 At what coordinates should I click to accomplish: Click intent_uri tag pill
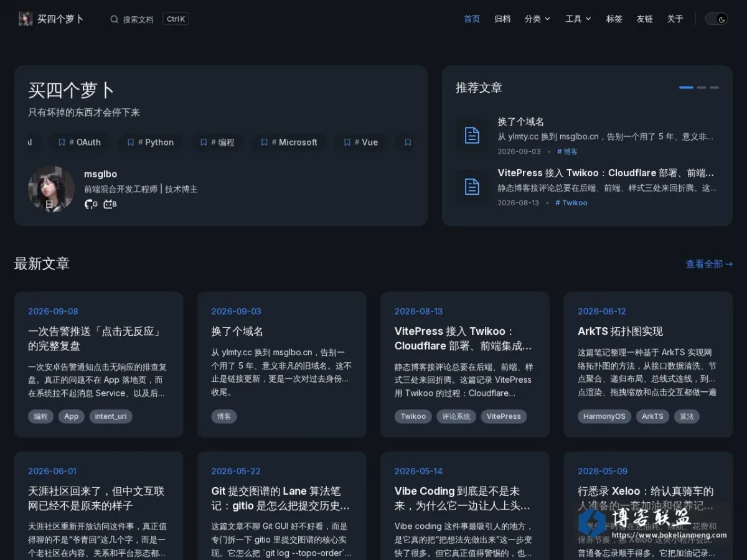[x=111, y=416]
